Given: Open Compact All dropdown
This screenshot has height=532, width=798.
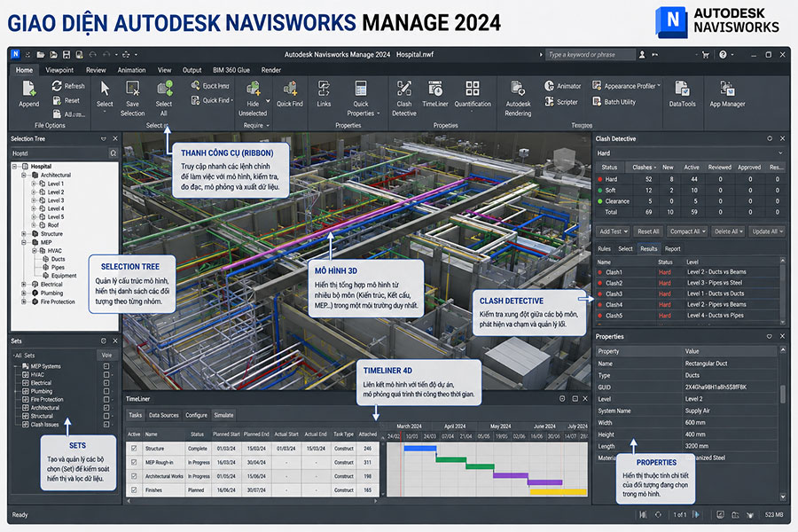Looking at the screenshot, I should coord(687,231).
